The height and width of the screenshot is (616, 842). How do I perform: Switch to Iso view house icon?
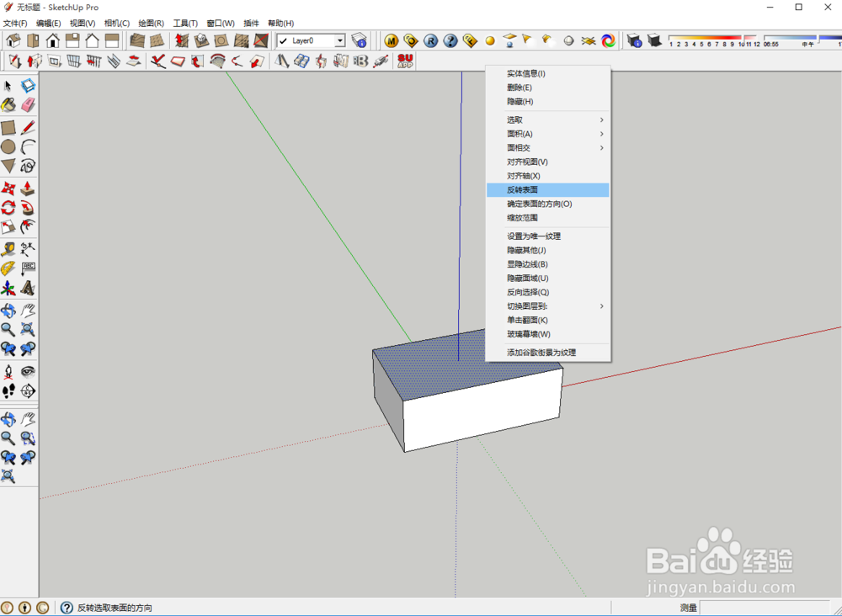coord(13,40)
